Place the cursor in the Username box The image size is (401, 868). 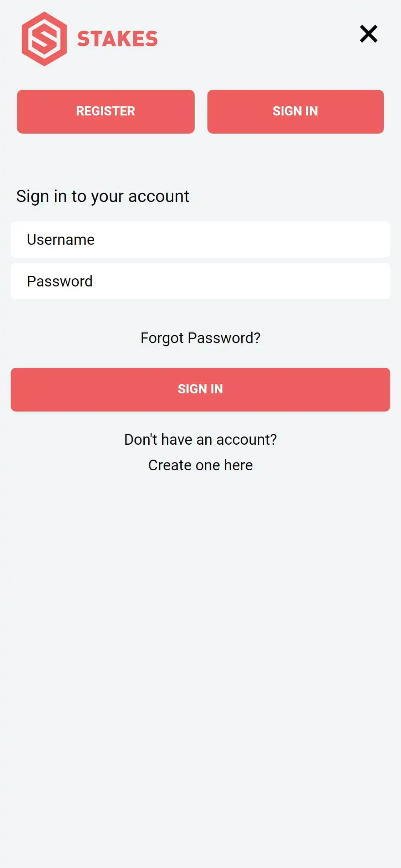tap(200, 239)
